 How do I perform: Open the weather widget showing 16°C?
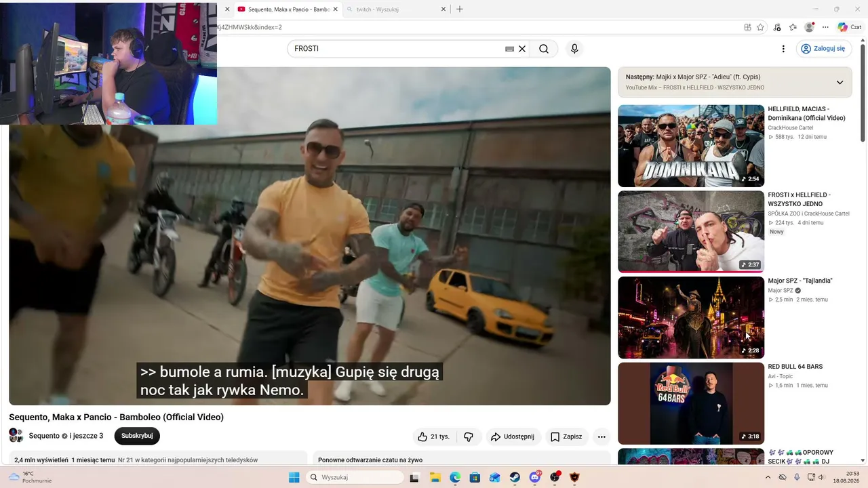coord(29,477)
